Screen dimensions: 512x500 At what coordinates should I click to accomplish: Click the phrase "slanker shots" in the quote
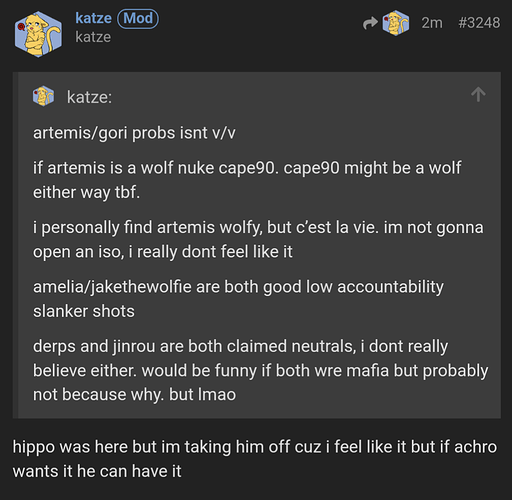pos(84,311)
